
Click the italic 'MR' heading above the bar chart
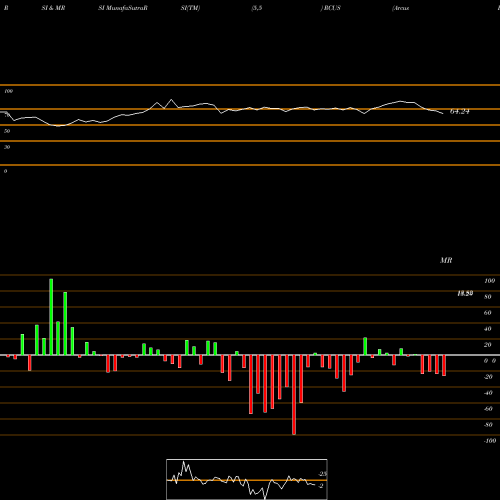[x=446, y=260]
